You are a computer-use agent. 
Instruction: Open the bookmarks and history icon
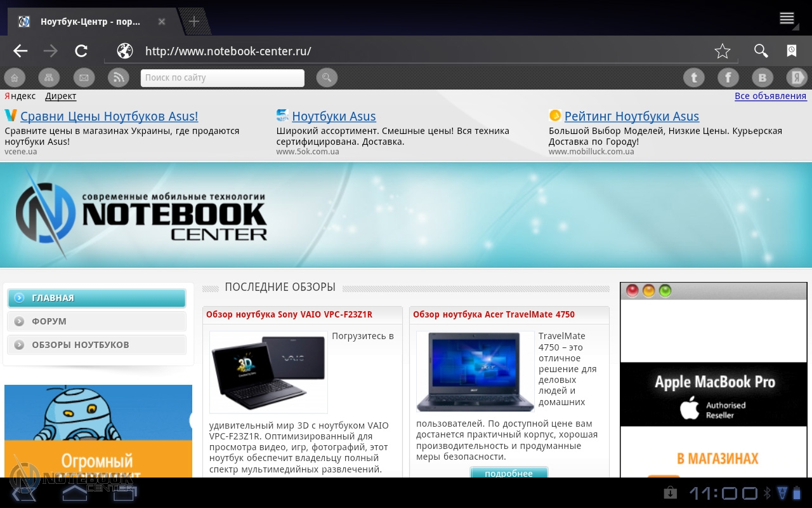click(792, 51)
